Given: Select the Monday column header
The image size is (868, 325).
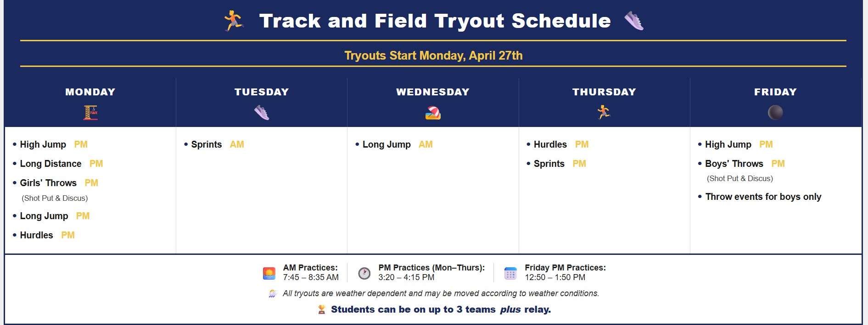Looking at the screenshot, I should (x=90, y=92).
